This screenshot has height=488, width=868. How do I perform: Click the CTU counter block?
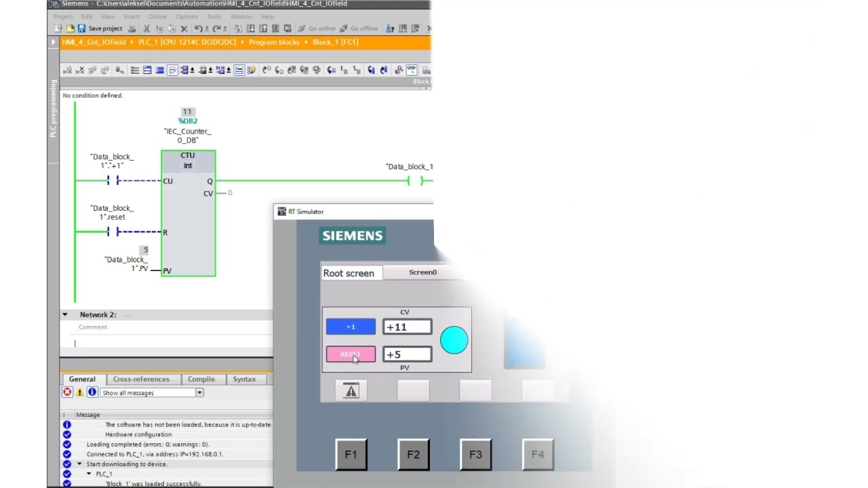(189, 213)
